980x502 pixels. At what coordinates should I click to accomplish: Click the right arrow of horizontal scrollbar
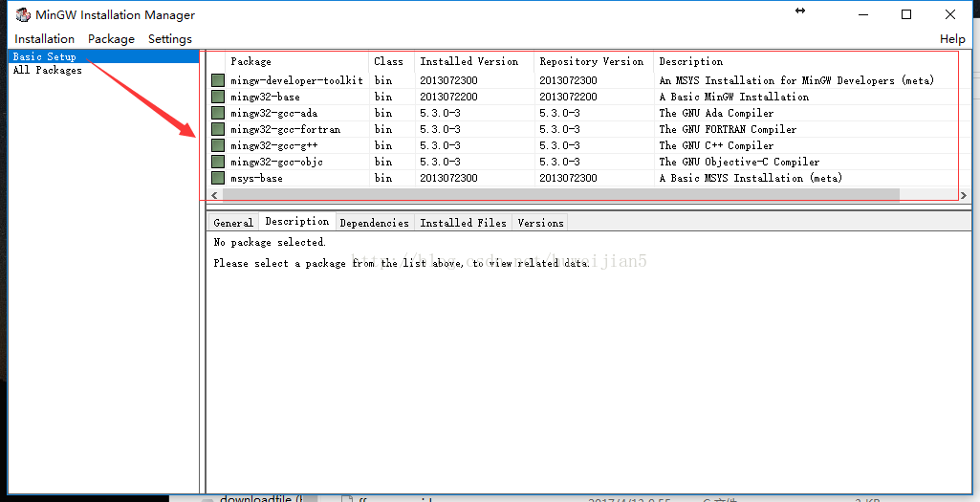coord(963,195)
